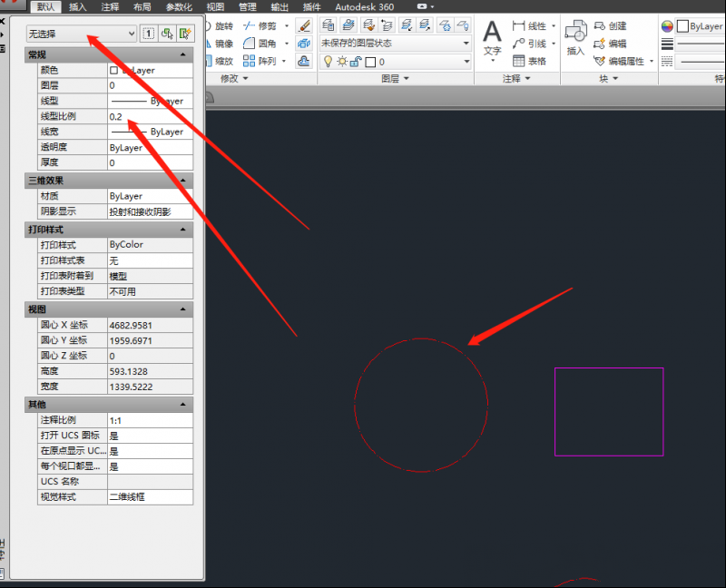The height and width of the screenshot is (588, 726).
Task: Switch to the Annotate (注释) ribbon tab
Action: pyautogui.click(x=110, y=6)
